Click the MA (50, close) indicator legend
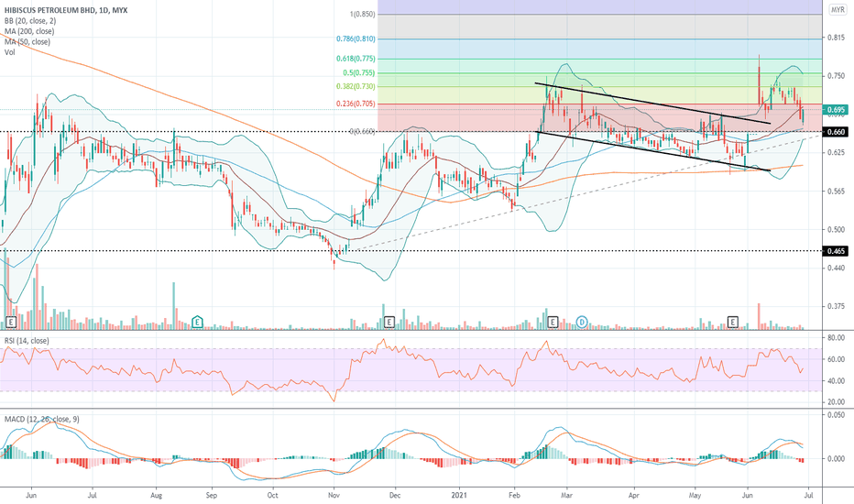This screenshot has width=854, height=504. [x=27, y=42]
